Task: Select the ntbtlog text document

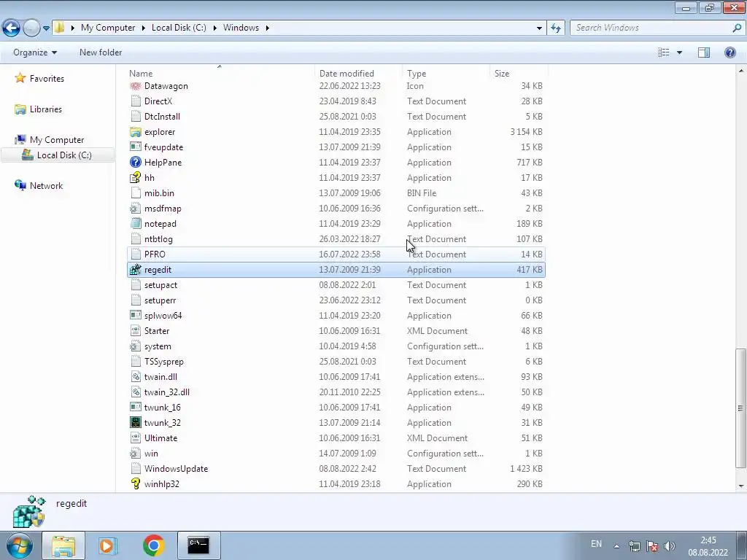Action: 336,239
